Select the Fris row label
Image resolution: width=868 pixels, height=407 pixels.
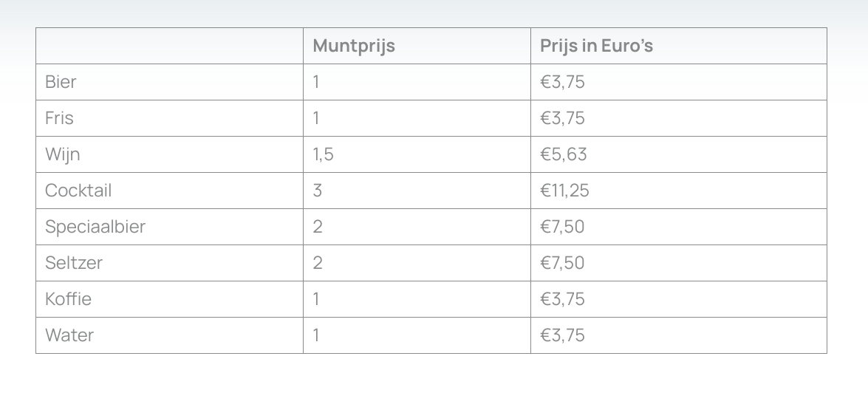(59, 118)
